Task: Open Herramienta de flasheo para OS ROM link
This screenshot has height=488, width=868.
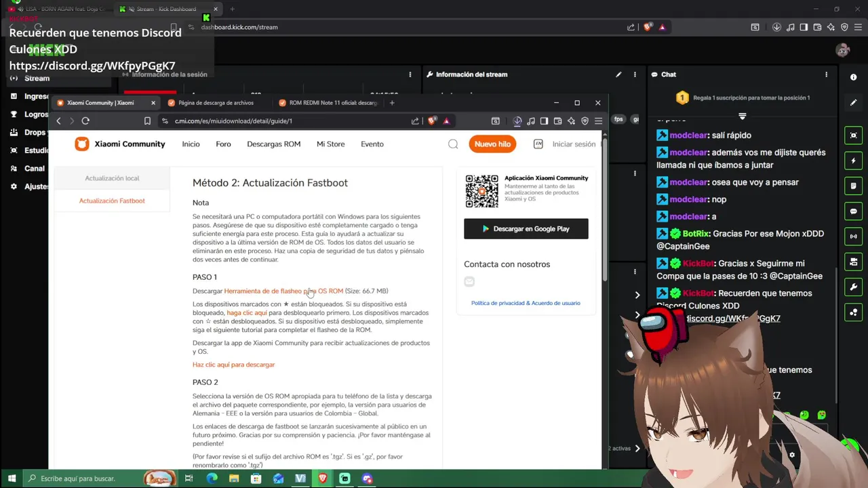Action: pyautogui.click(x=283, y=291)
